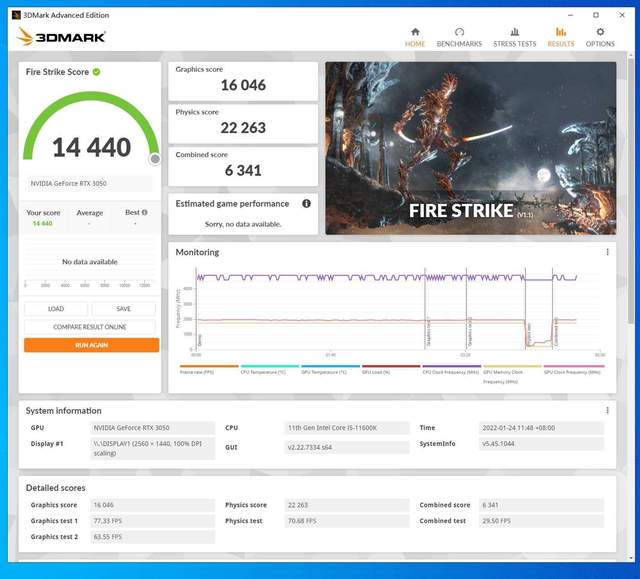The width and height of the screenshot is (640, 579).
Task: Click the Detailed scores heading
Action: [56, 488]
